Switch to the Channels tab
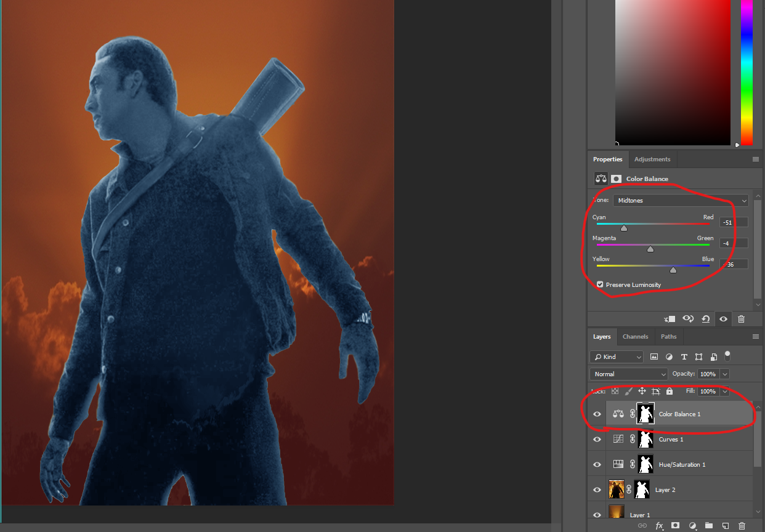This screenshot has width=765, height=532. pos(635,337)
